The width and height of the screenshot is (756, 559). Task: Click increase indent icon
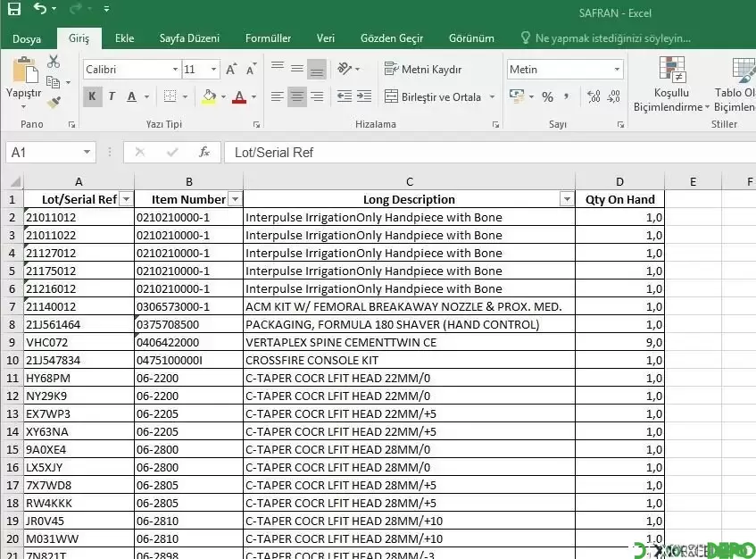364,96
